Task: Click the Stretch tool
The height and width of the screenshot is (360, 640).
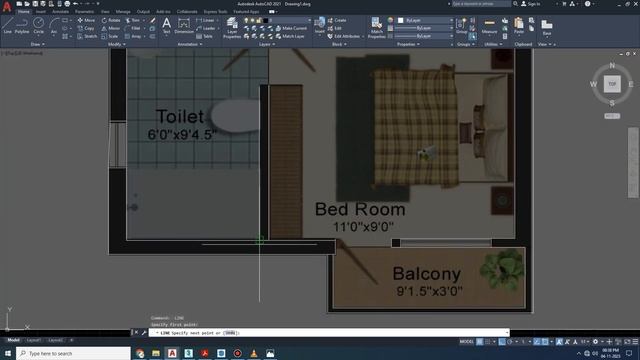Action: [x=87, y=36]
